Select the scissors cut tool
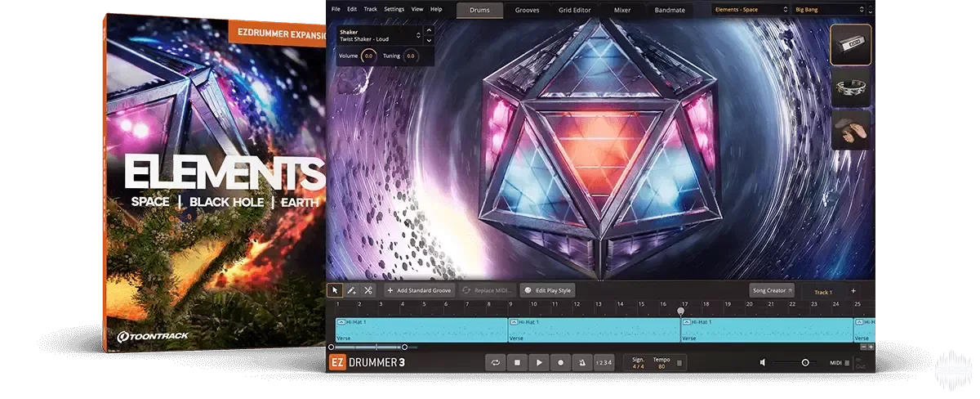The image size is (980, 399). pyautogui.click(x=368, y=290)
